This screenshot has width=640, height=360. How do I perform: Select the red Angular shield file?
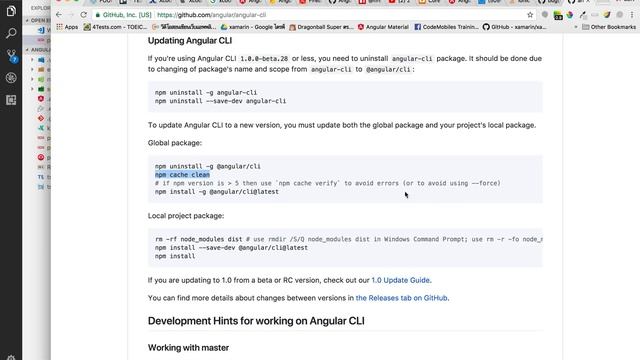tap(41, 99)
